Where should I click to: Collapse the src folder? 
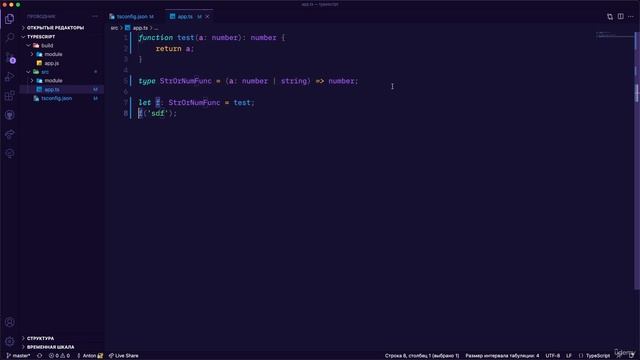tap(44, 72)
